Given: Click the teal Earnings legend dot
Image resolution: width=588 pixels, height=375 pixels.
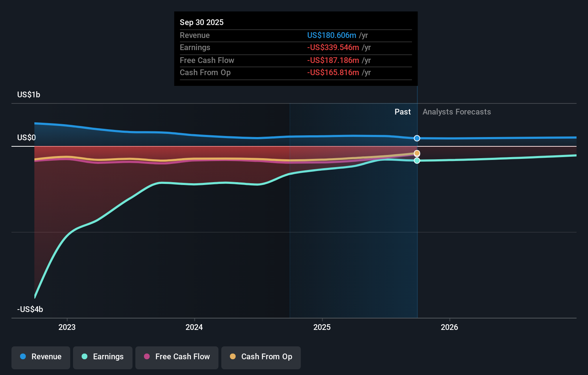Looking at the screenshot, I should [x=85, y=356].
